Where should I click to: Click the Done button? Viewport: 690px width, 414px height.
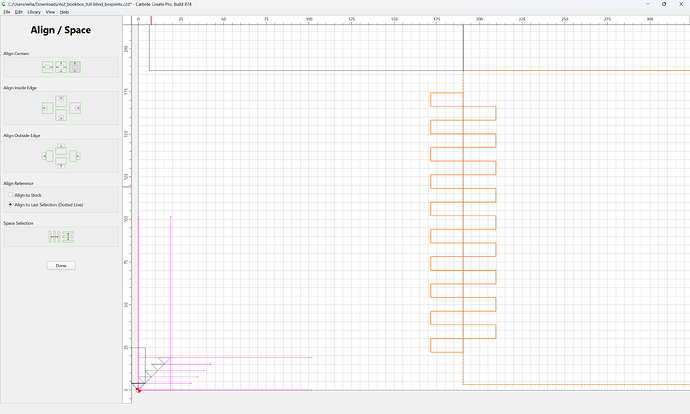61,266
